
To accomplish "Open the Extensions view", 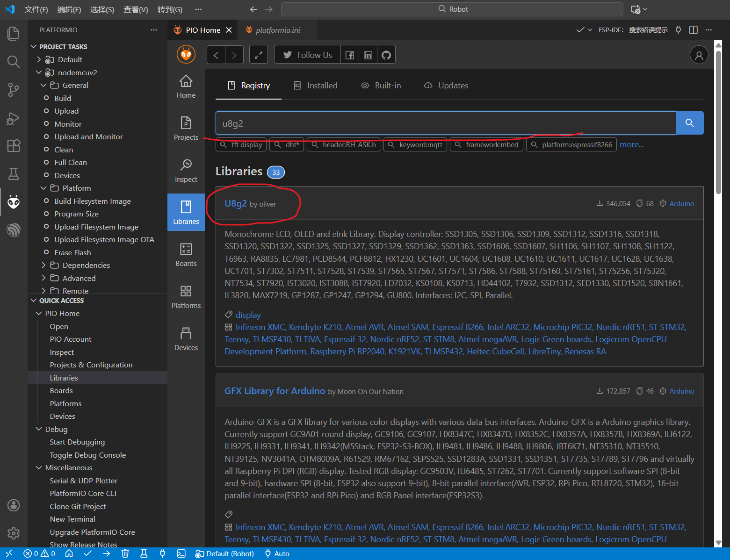I will [14, 146].
